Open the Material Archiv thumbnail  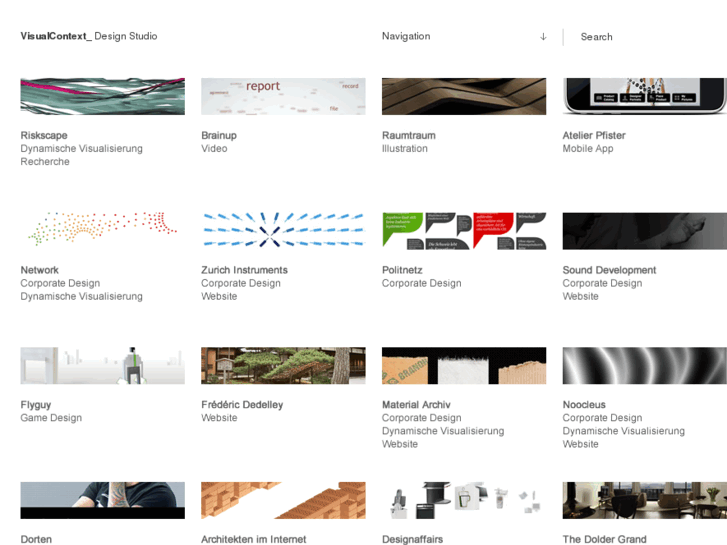(464, 365)
